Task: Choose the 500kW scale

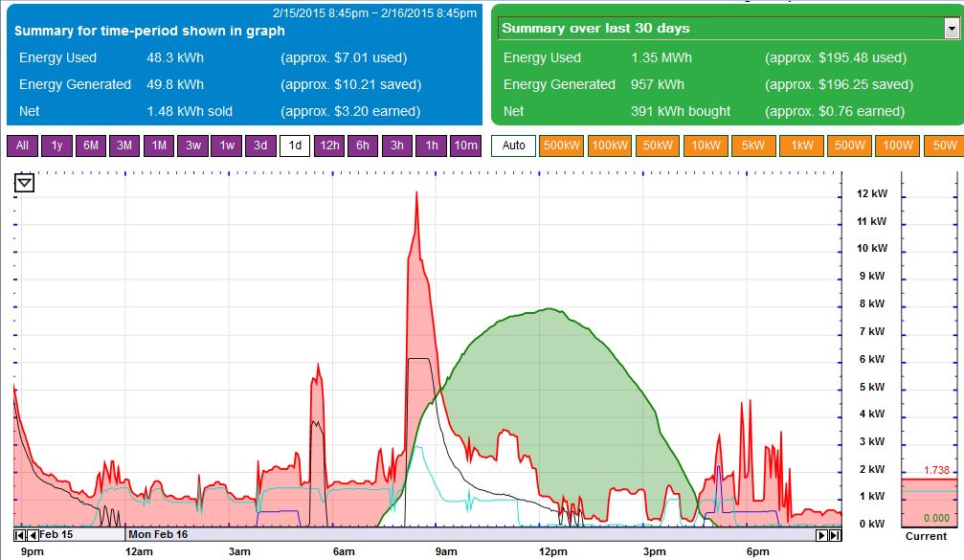Action: 561,146
